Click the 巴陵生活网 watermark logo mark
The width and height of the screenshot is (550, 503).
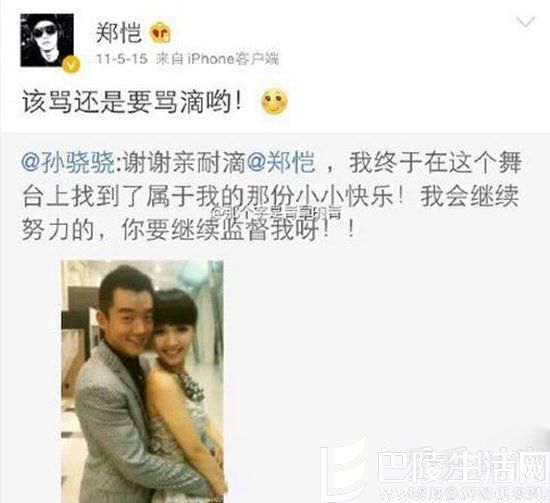(x=345, y=468)
